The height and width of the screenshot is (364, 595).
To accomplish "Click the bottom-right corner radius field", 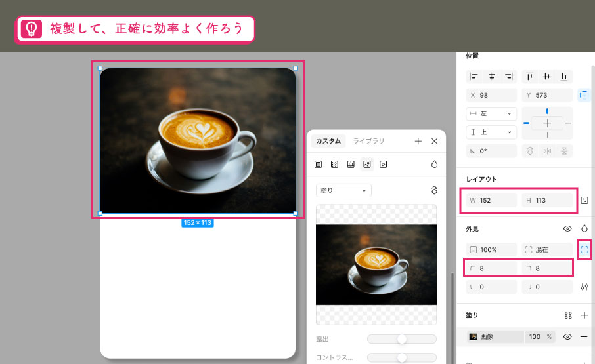I will tap(547, 287).
